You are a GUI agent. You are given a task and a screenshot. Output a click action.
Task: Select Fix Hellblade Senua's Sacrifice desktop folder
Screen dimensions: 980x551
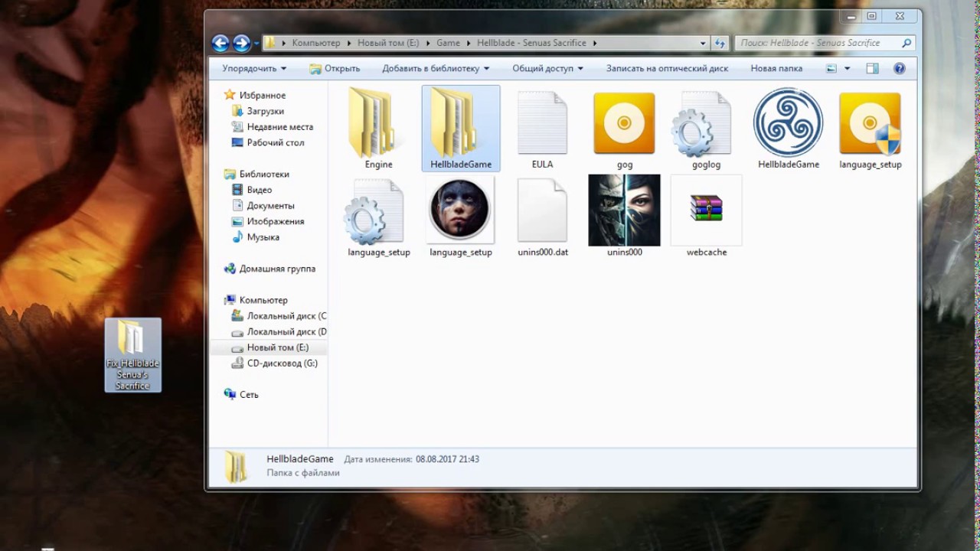click(132, 354)
